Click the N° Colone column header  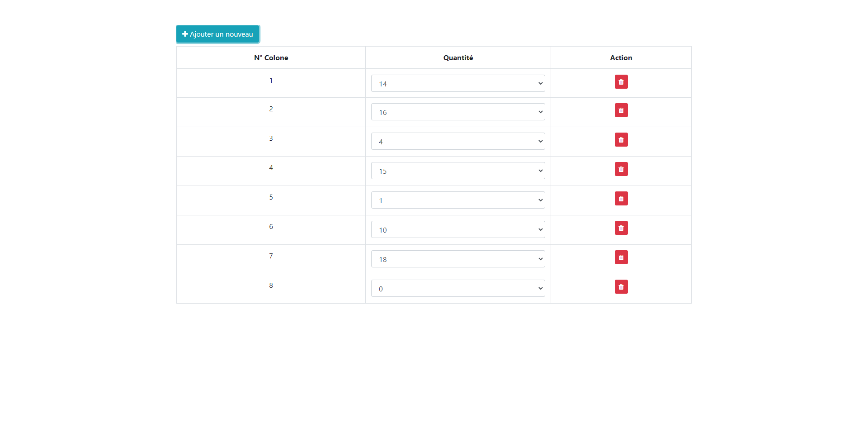click(271, 57)
